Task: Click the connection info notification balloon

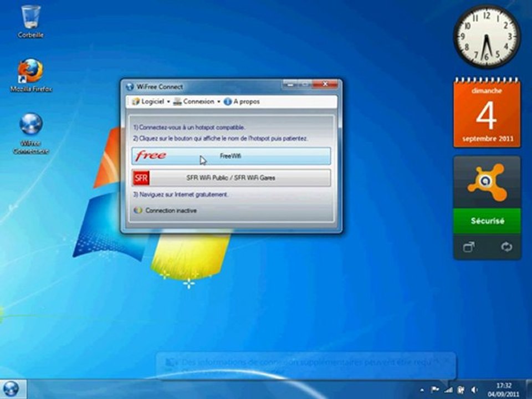Action: (305, 366)
